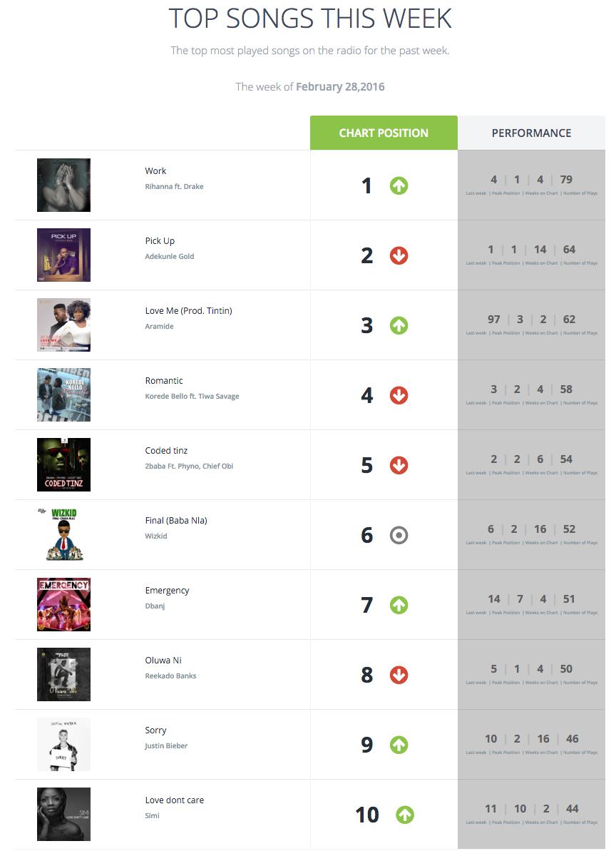Click the green up arrow for Love Me
Screen dimensions: 616x861
(399, 326)
